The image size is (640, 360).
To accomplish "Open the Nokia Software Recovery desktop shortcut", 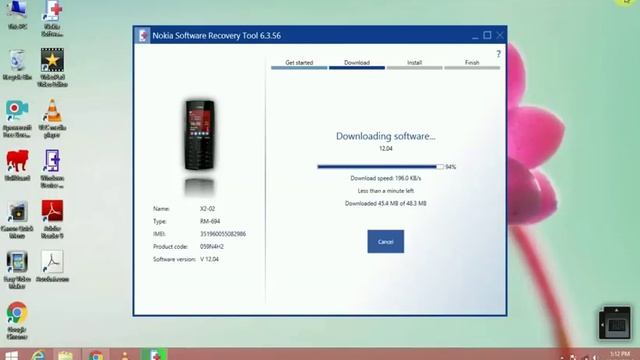I will pyautogui.click(x=52, y=18).
